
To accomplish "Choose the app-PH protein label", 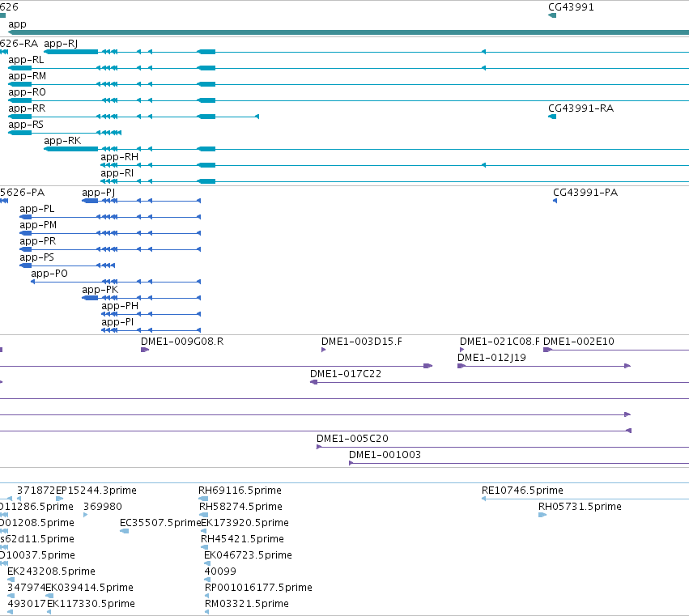I will (120, 306).
